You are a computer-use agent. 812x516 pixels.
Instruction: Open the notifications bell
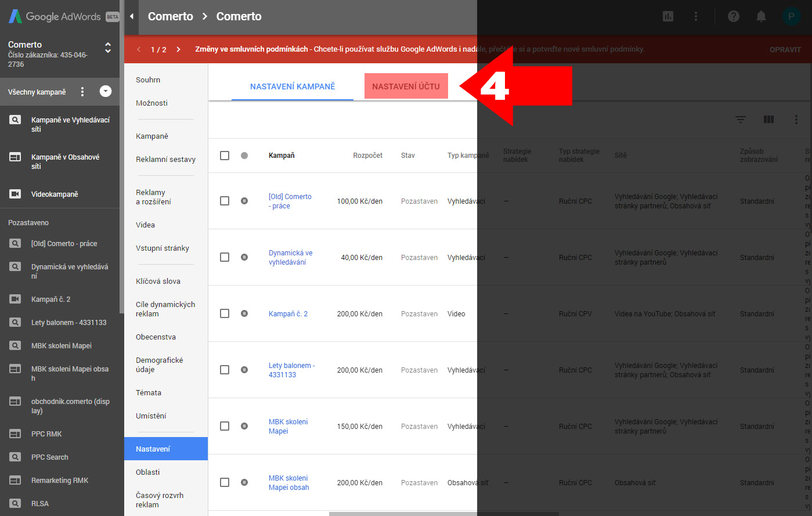click(761, 17)
